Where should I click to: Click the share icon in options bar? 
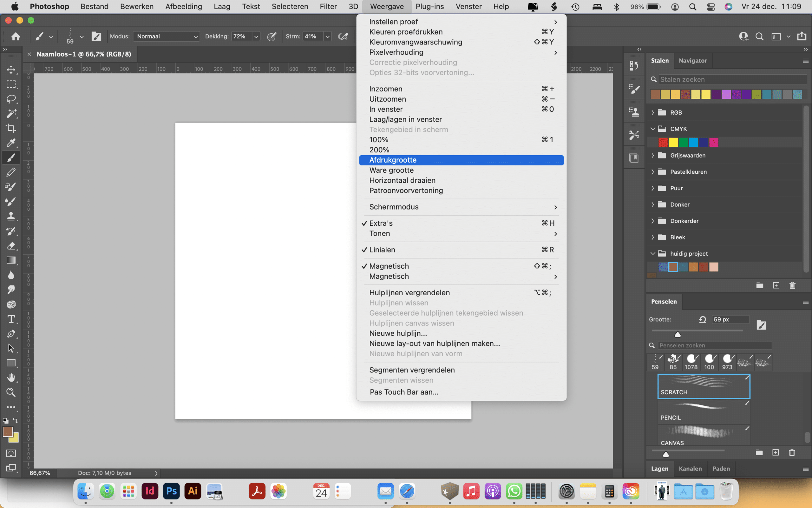click(802, 36)
